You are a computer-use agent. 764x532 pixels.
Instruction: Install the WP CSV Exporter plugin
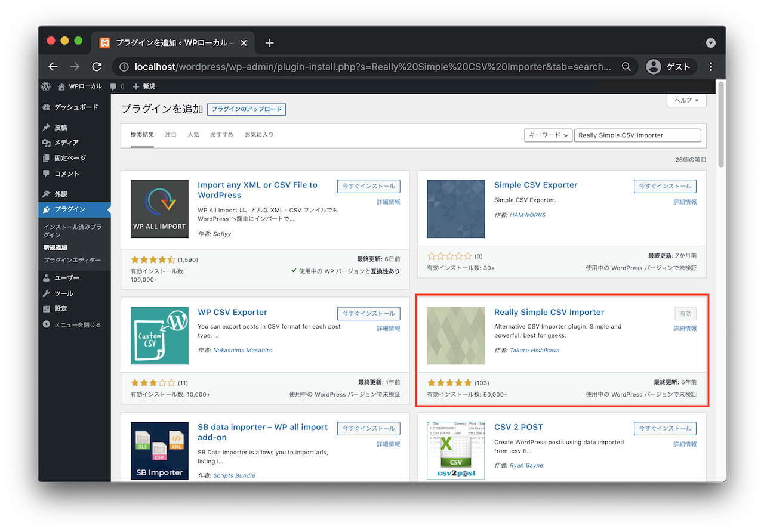point(368,314)
